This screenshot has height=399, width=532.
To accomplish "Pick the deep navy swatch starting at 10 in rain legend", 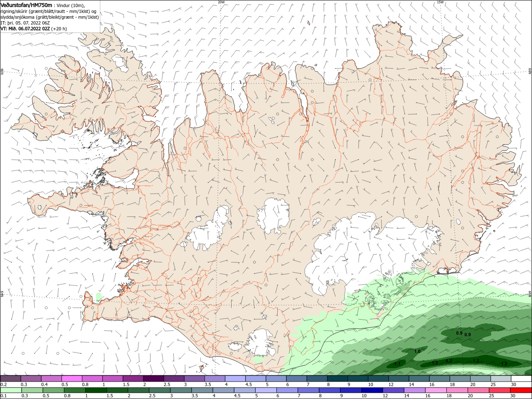I will [372, 390].
